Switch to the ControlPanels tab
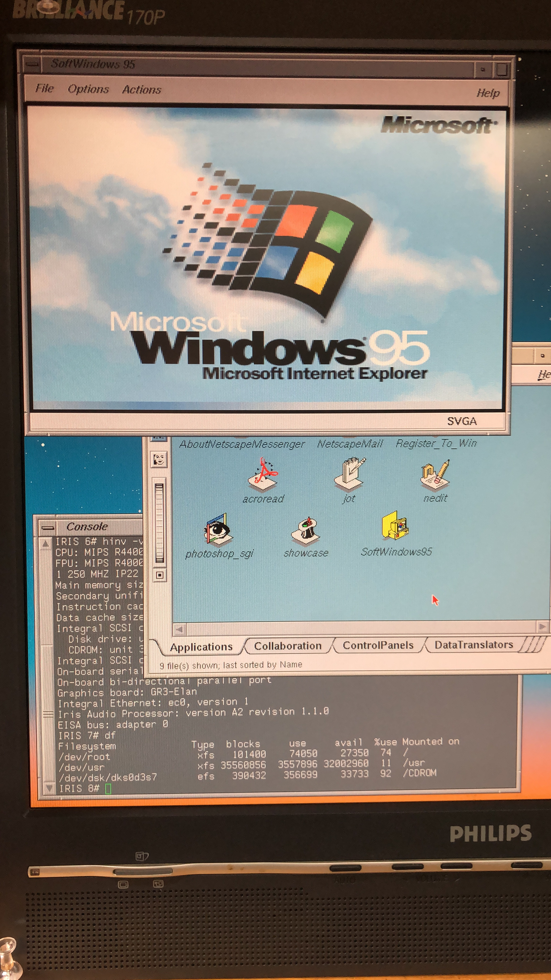 378,645
